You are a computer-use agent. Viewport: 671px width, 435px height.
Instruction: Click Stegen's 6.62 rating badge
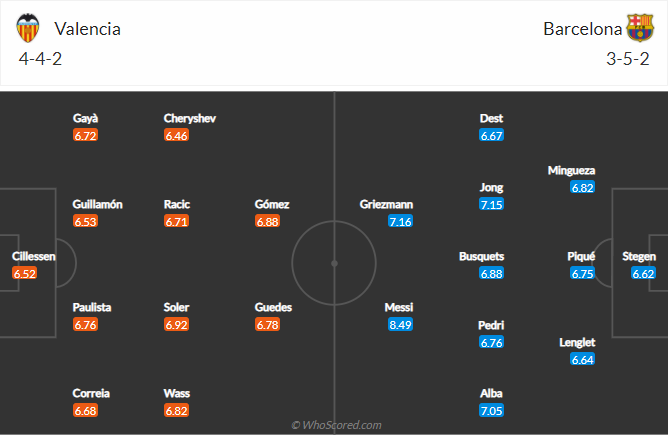tap(643, 273)
